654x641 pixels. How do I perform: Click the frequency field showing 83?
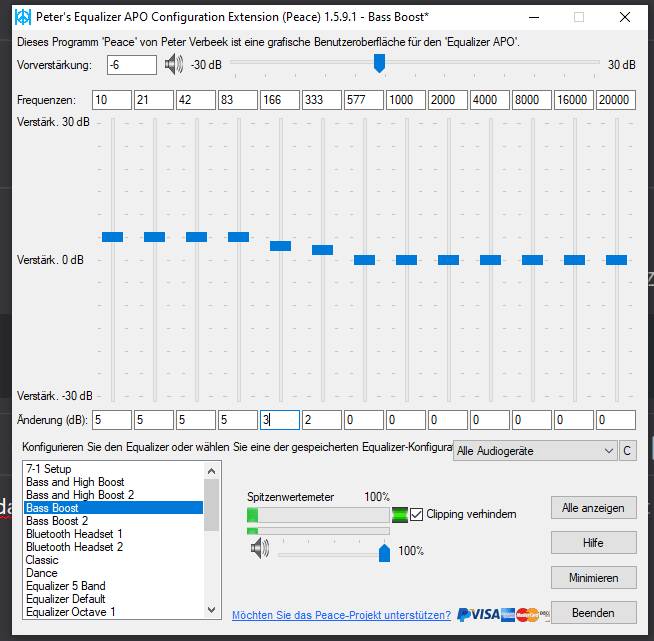click(238, 100)
